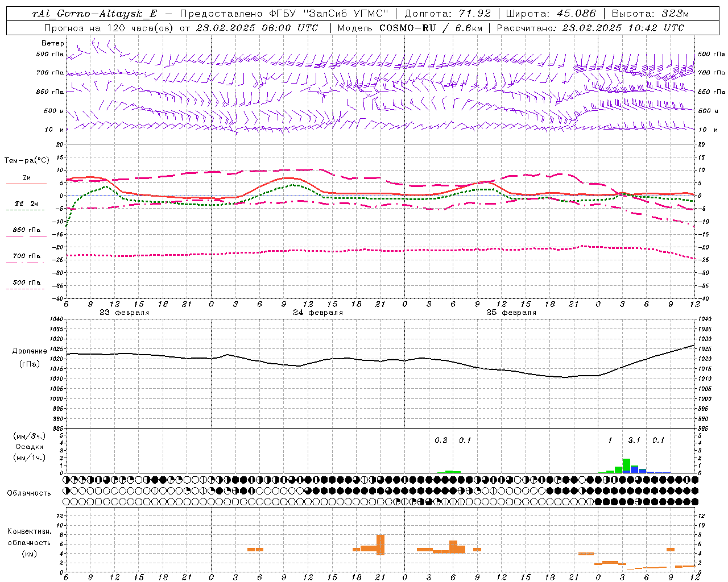Click the Td 2м legend label

click(x=26, y=203)
